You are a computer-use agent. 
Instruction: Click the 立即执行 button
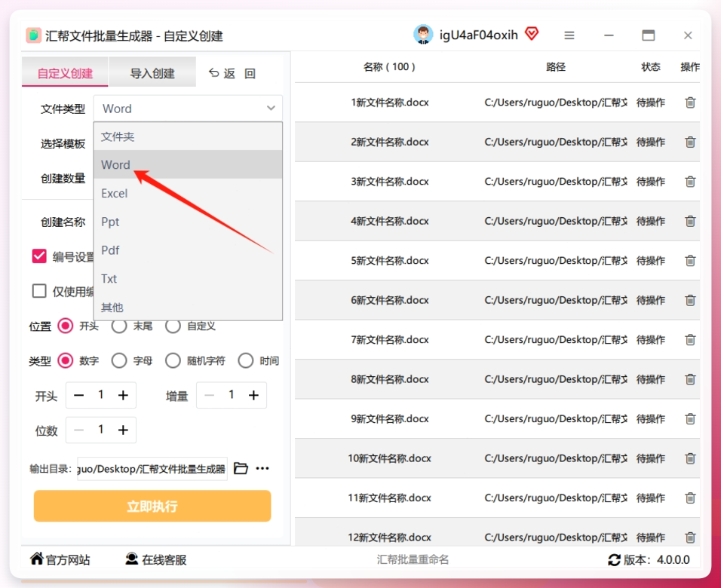tap(152, 506)
